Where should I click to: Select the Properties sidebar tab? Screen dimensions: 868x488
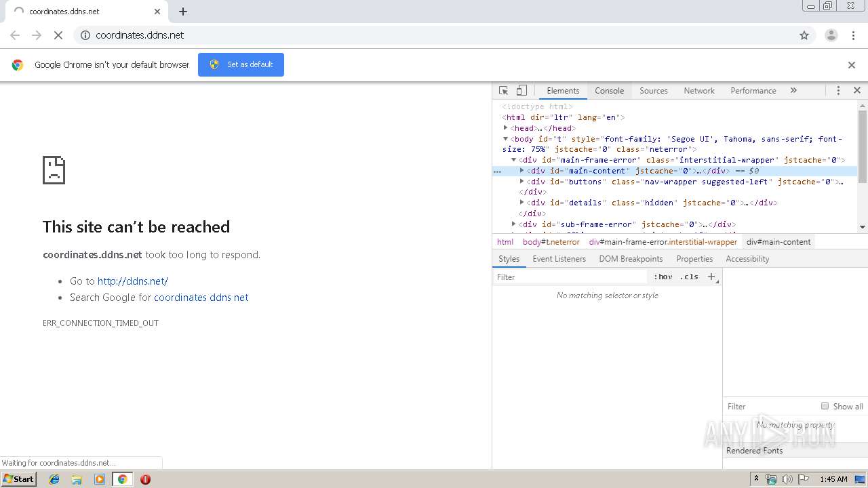point(694,259)
